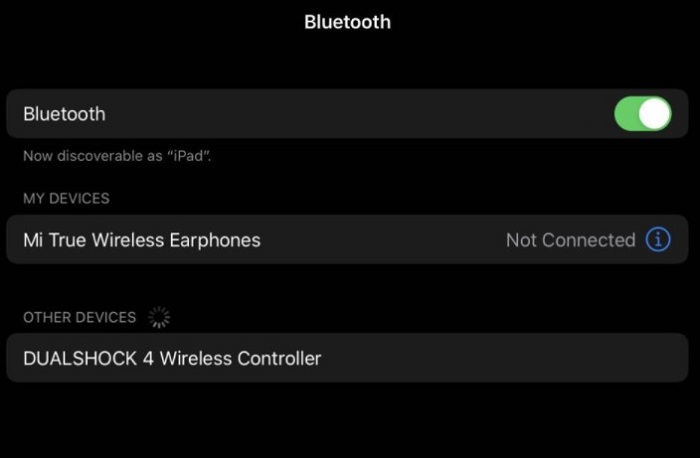Pair the DUALSHOCK 4 Wireless Controller
700x458 pixels.
coord(347,358)
